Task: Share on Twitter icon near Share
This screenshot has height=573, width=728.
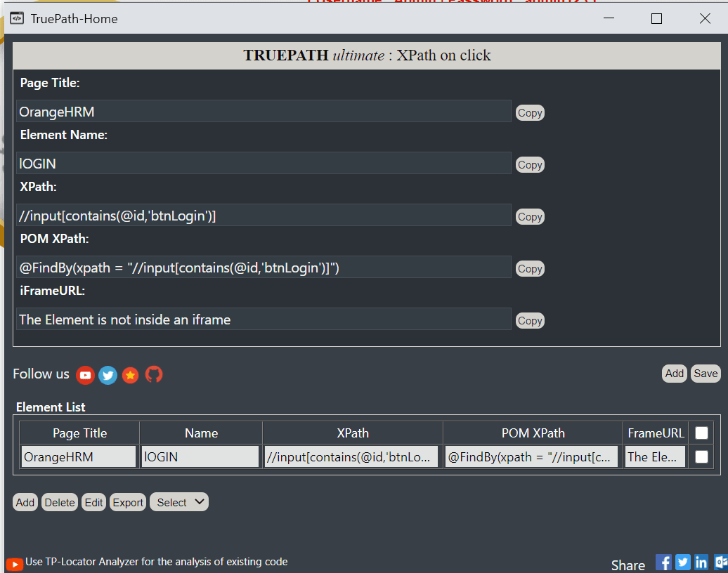Action: (682, 562)
